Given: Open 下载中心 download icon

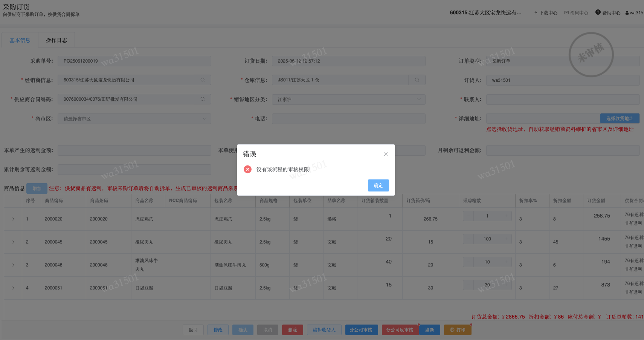Looking at the screenshot, I should [x=536, y=13].
